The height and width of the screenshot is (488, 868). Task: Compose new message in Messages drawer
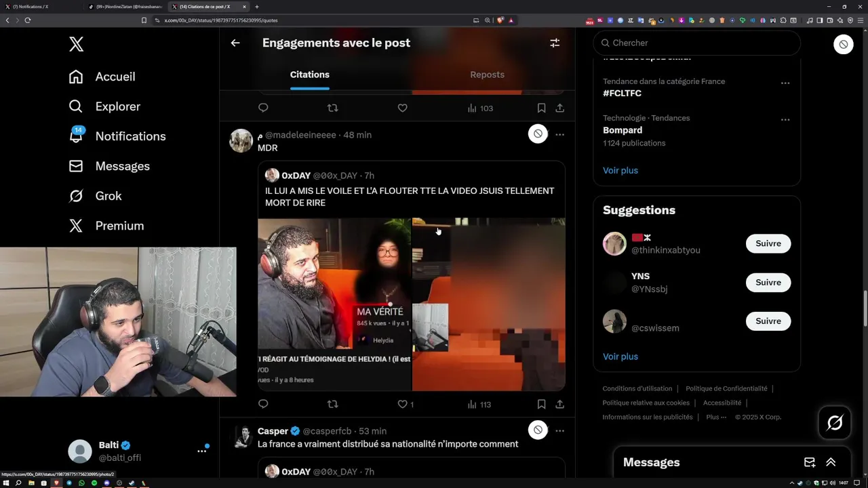[x=810, y=462]
